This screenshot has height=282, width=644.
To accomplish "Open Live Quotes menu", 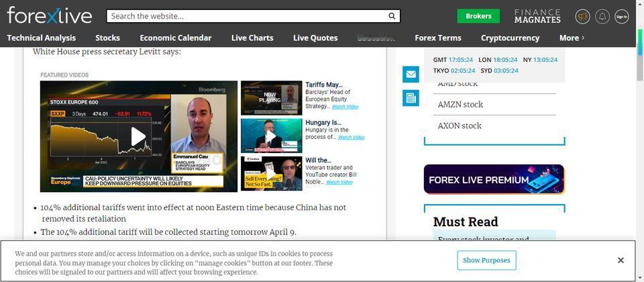I will pyautogui.click(x=315, y=38).
